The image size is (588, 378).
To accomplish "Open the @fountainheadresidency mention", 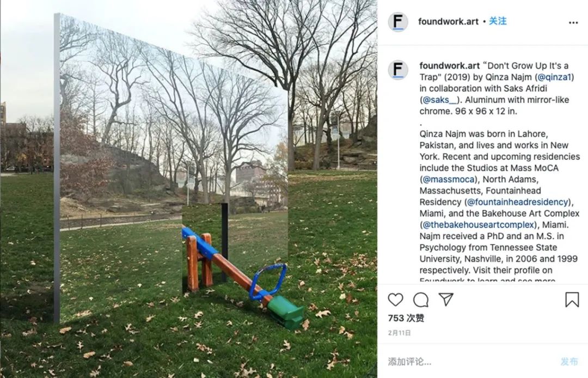I will (518, 202).
